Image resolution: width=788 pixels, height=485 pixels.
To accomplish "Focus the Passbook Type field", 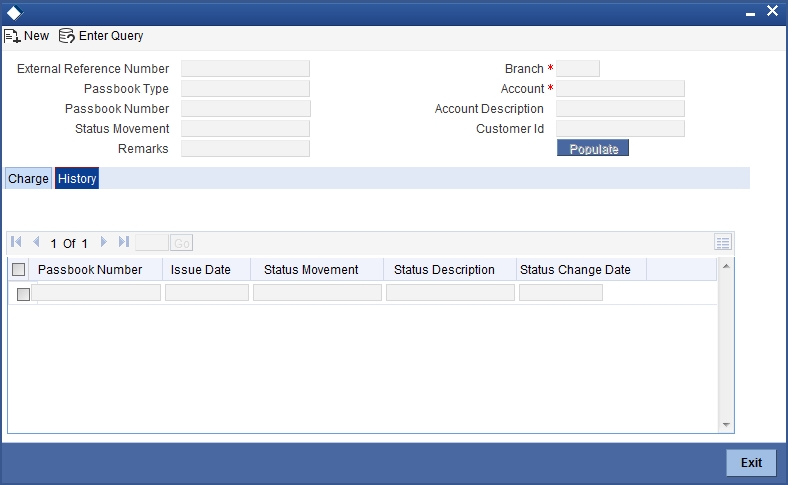I will point(245,88).
